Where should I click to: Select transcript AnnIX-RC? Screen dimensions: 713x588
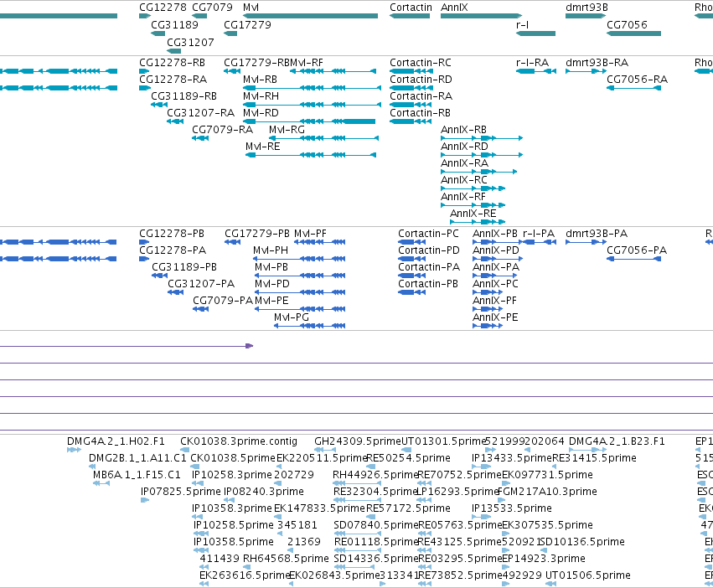473,188
